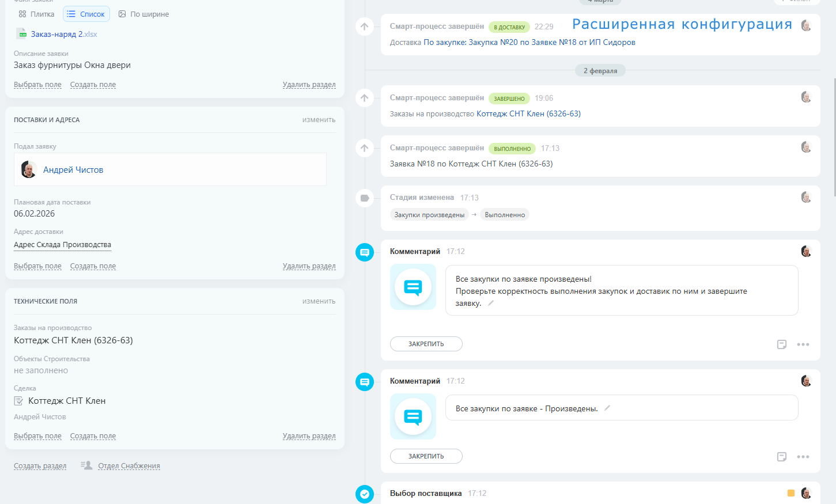Click Выбрать поле under Описание заявки
The image size is (836, 504).
[x=37, y=85]
